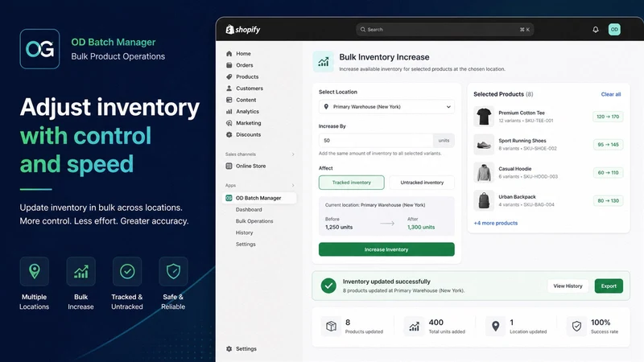Click the Premium Cotton Tee thumbnail
This screenshot has height=362, width=644.
click(x=484, y=117)
